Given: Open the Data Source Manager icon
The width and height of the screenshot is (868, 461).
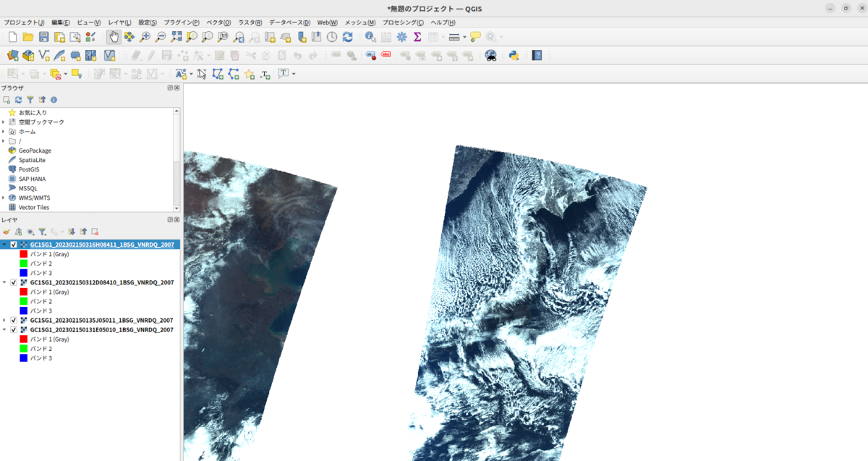Looking at the screenshot, I should 12,55.
